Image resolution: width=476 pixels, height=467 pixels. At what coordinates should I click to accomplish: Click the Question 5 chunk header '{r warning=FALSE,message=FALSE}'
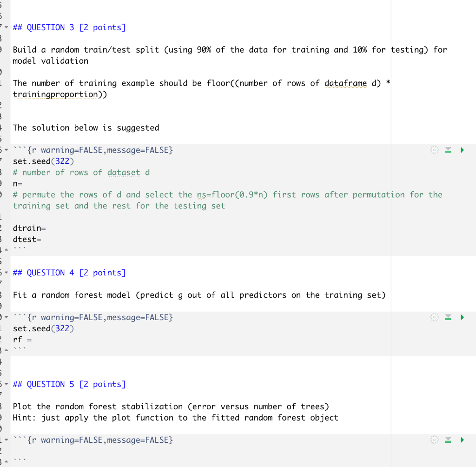pos(100,440)
